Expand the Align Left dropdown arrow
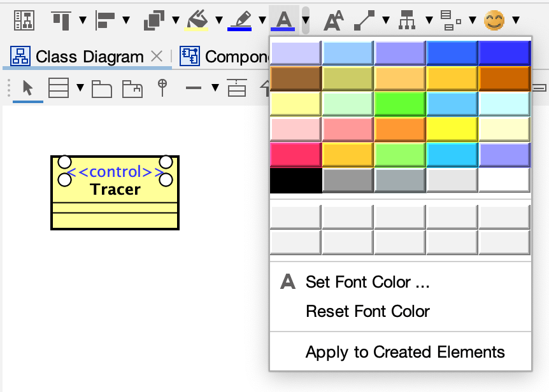Screen dimensions: 549x392 click(126, 20)
